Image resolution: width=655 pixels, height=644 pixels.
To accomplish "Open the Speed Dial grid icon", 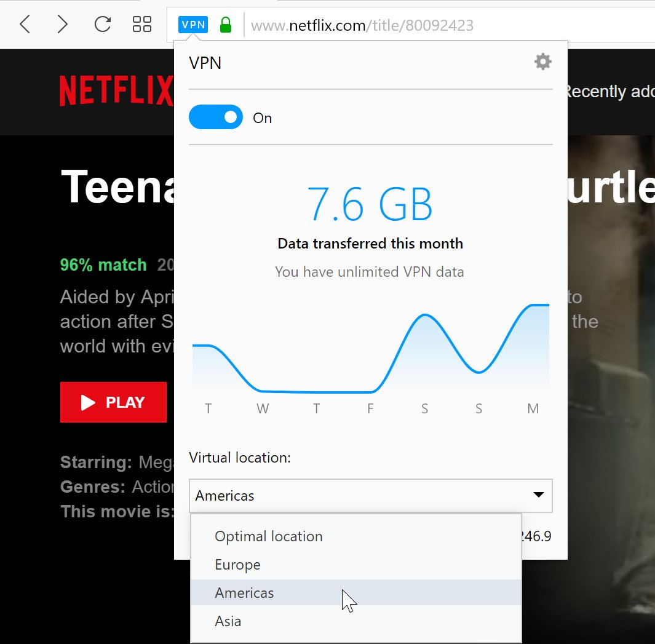I will pos(141,24).
